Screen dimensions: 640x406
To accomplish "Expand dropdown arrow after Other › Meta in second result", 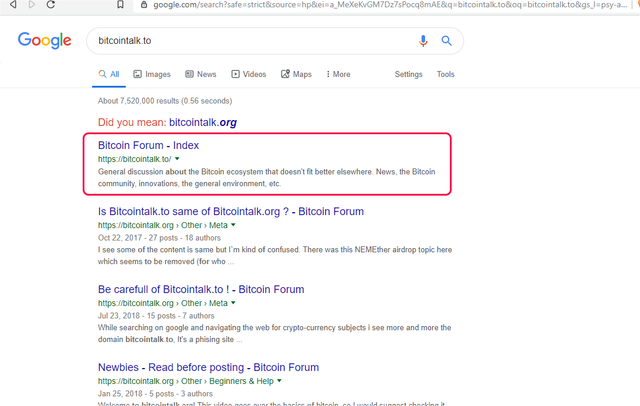I will tap(233, 225).
